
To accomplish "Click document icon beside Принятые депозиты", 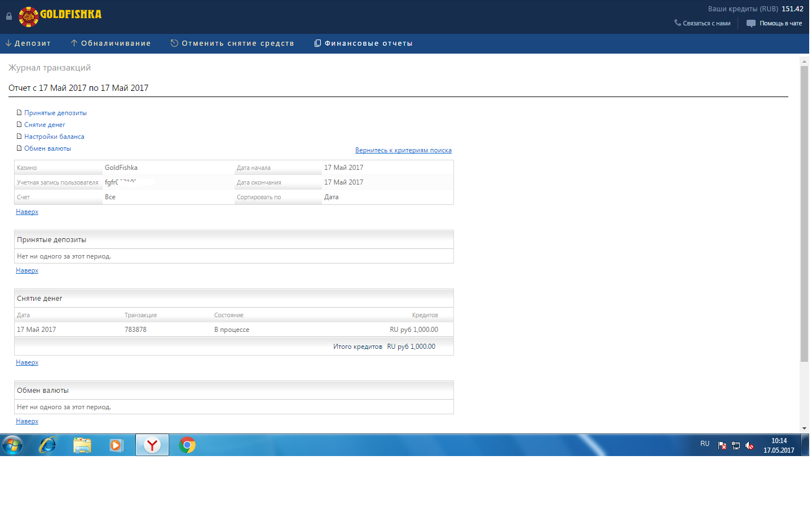I will pos(19,112).
